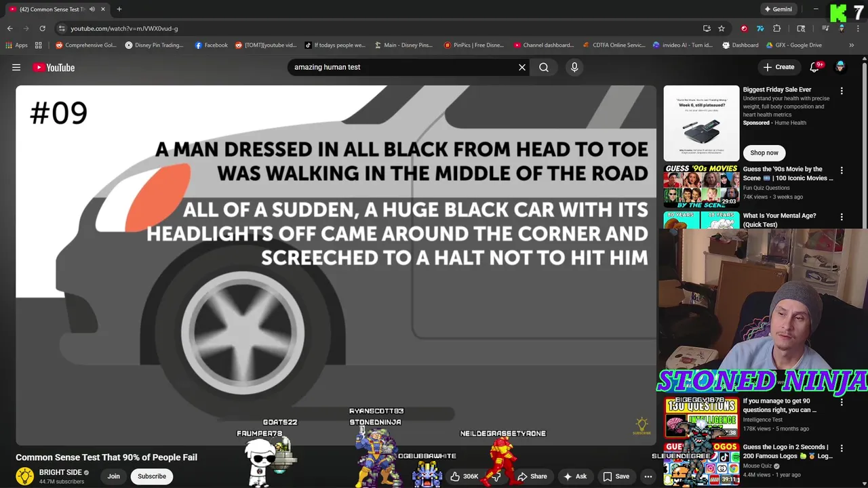Open options for the 90 questions video
The image size is (868, 488).
[x=842, y=402]
